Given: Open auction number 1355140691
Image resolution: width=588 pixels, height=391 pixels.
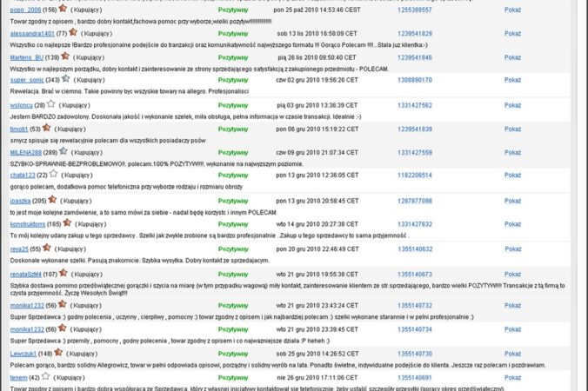Looking at the screenshot, I should click(415, 378).
